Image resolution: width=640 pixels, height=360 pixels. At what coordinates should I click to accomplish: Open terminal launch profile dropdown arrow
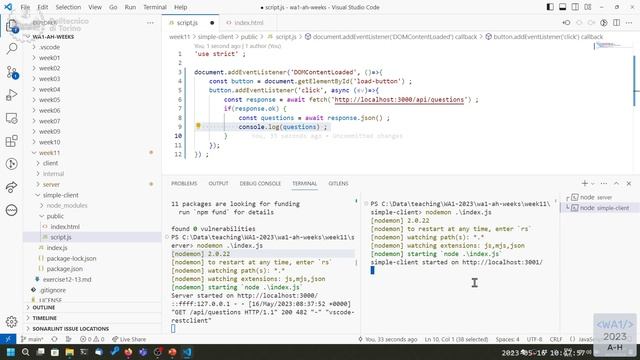[593, 184]
